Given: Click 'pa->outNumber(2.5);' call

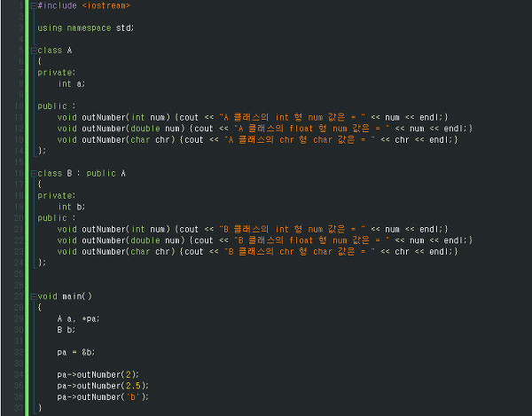Looking at the screenshot, I should coord(103,386).
